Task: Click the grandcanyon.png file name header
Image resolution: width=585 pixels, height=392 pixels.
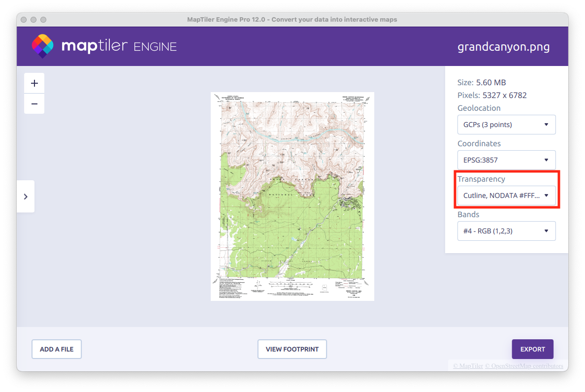Action: point(503,47)
